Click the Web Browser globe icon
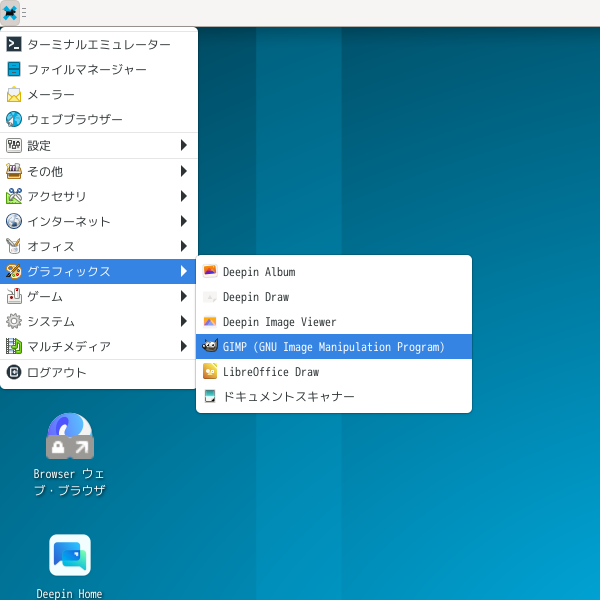 14,119
